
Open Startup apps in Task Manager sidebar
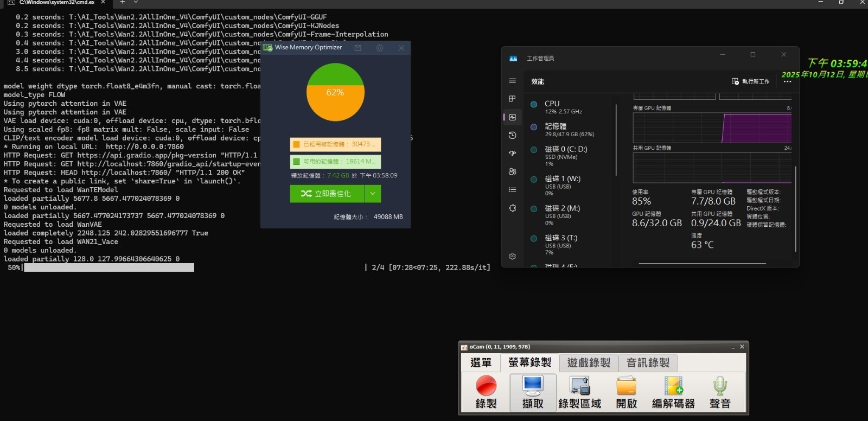point(512,154)
